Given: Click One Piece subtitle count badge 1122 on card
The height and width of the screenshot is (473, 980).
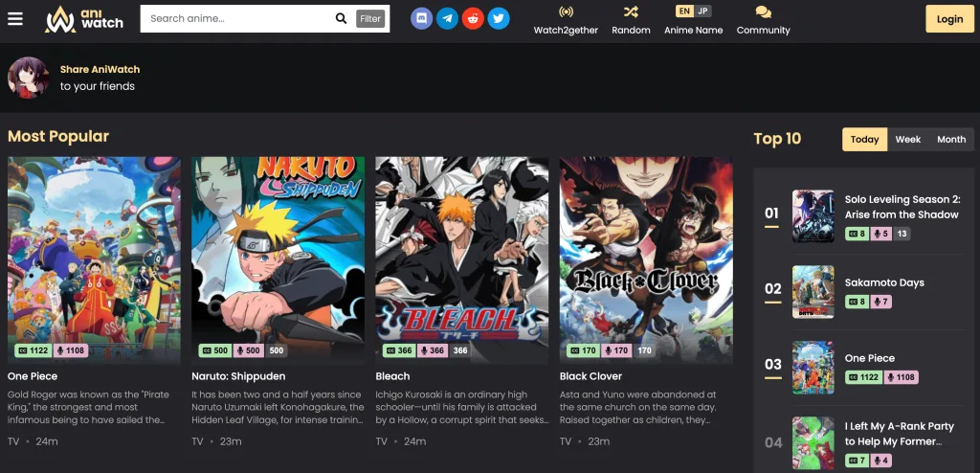Looking at the screenshot, I should coord(33,350).
